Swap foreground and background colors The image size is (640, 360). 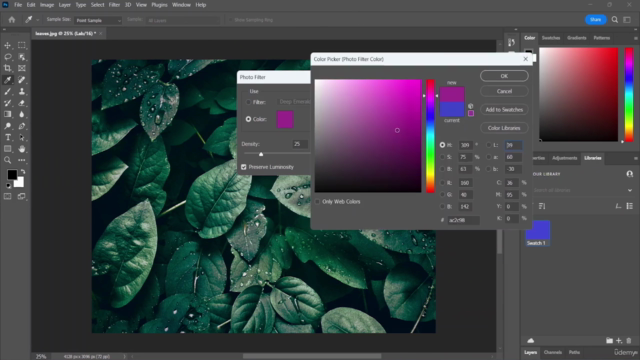pos(23,172)
